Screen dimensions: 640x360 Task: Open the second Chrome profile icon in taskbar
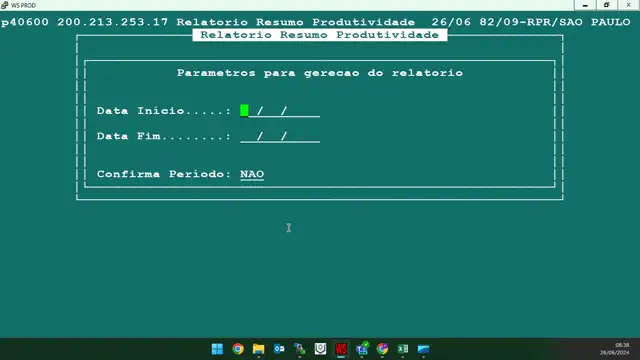(382, 349)
